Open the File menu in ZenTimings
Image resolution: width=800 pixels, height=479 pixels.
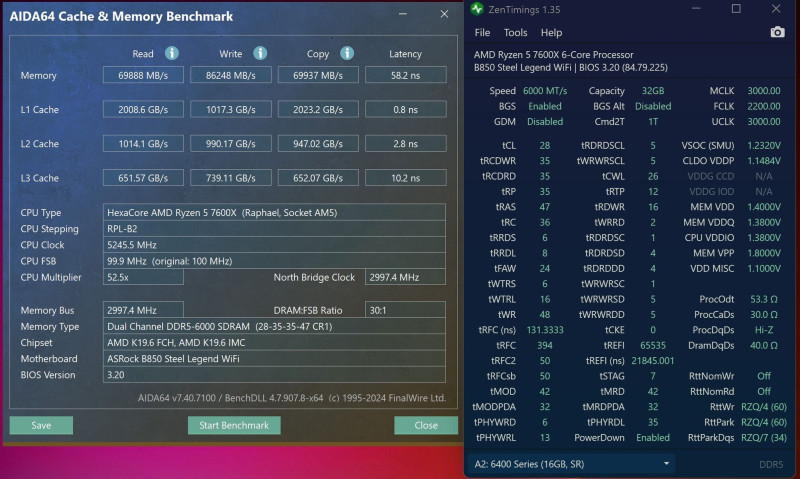coord(482,33)
